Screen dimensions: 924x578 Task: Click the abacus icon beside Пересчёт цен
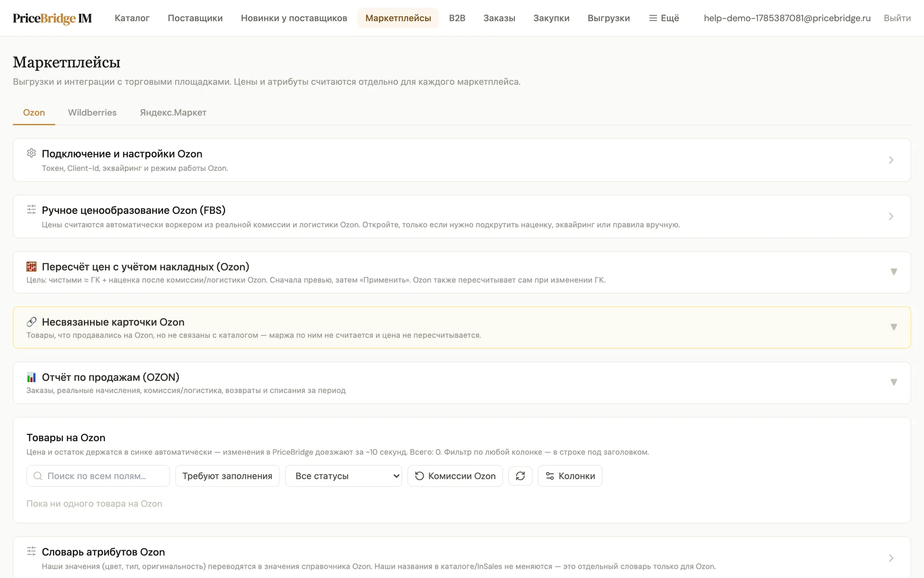point(31,266)
